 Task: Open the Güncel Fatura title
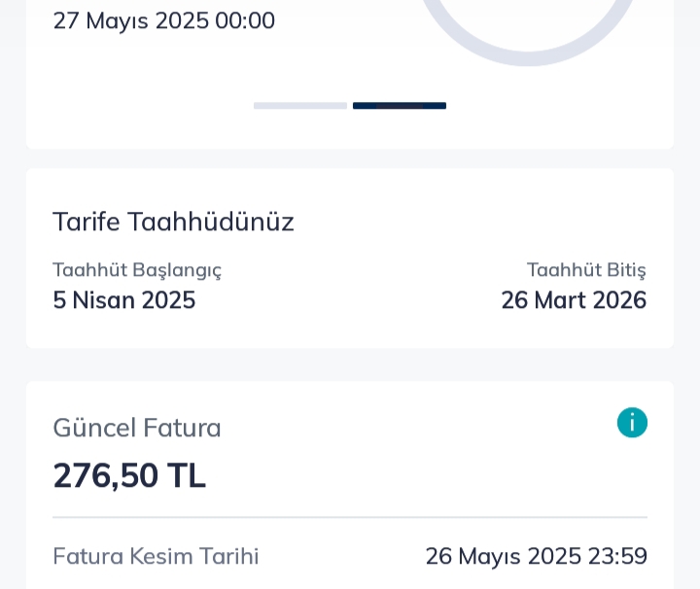[x=137, y=428]
